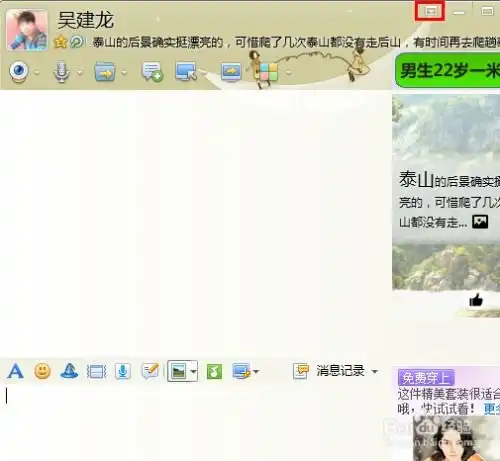
Task: Click the contact name 吴建龙
Action: tap(86, 20)
